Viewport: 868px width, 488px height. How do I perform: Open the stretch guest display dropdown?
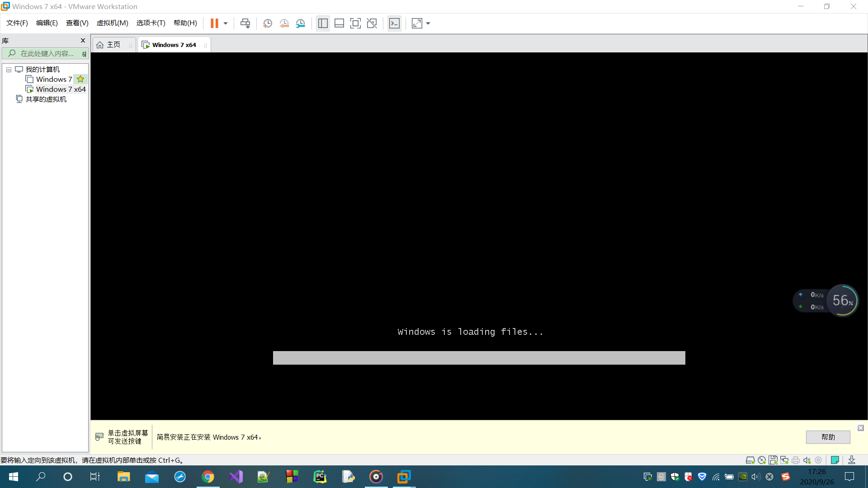tap(428, 23)
